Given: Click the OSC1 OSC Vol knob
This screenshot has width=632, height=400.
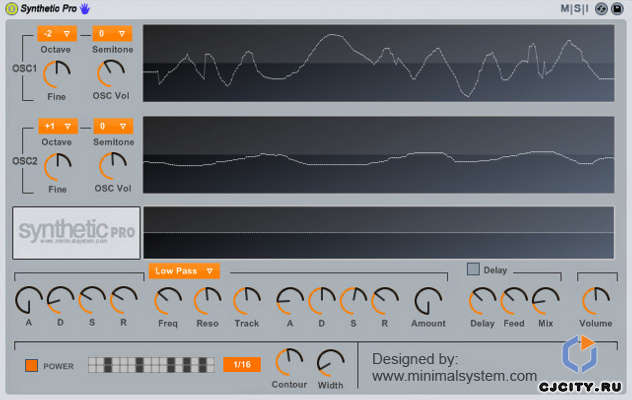Looking at the screenshot, I should [x=111, y=73].
